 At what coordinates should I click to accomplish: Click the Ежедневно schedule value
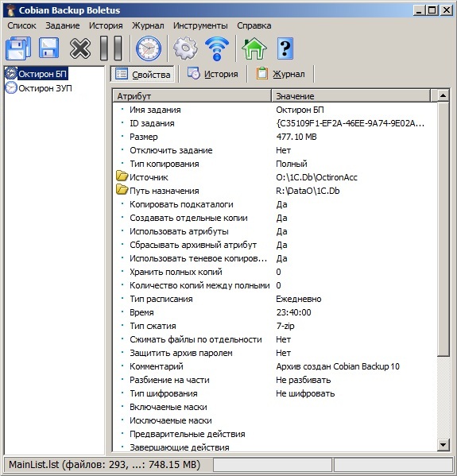(299, 299)
